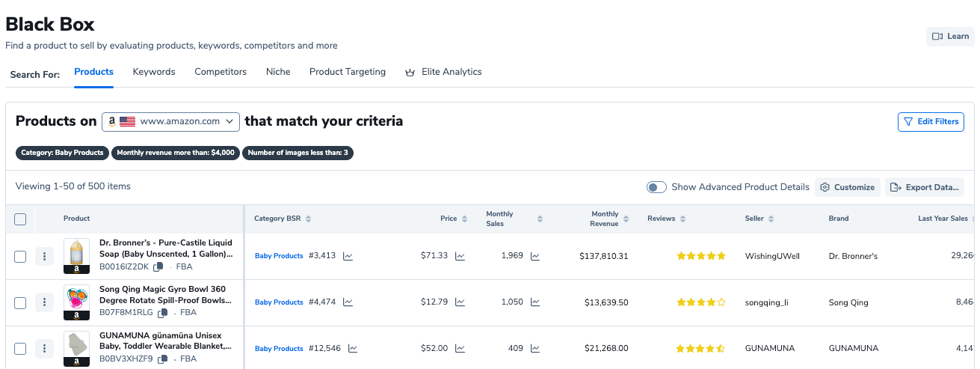Open BSR history chart for rank #4,474

click(x=348, y=302)
